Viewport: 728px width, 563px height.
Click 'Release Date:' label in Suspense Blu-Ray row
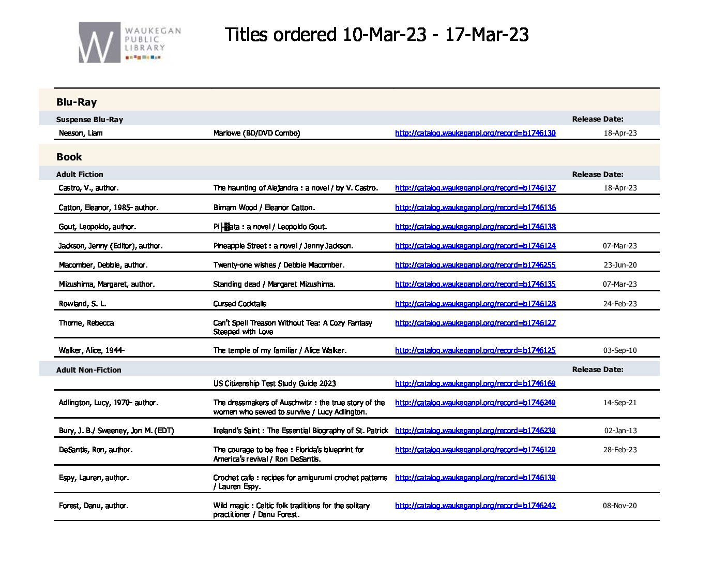598,119
